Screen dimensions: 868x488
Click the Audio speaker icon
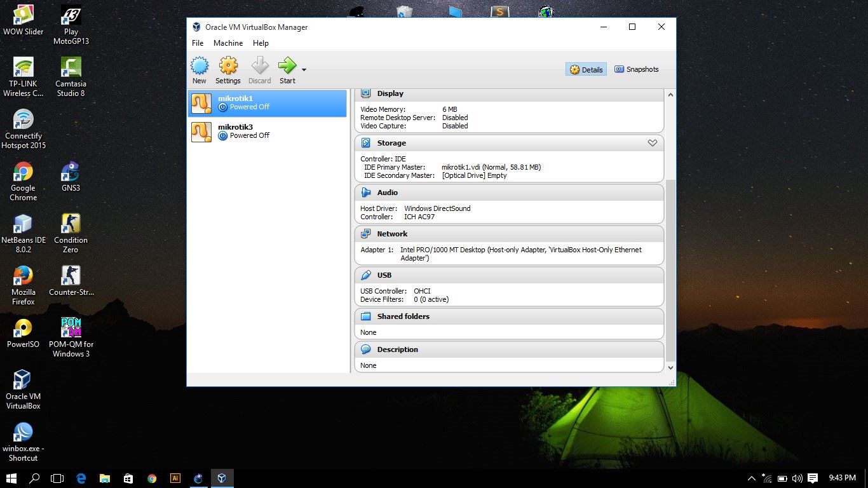coord(365,193)
